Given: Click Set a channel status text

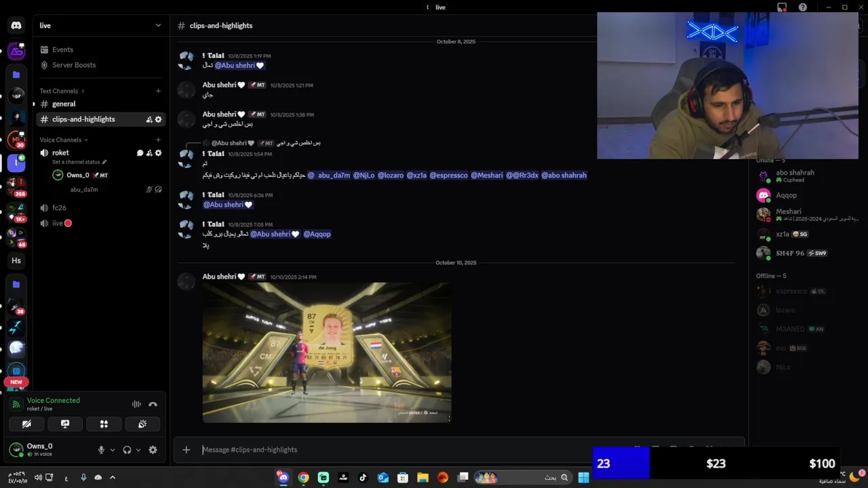Looking at the screenshot, I should pos(76,163).
